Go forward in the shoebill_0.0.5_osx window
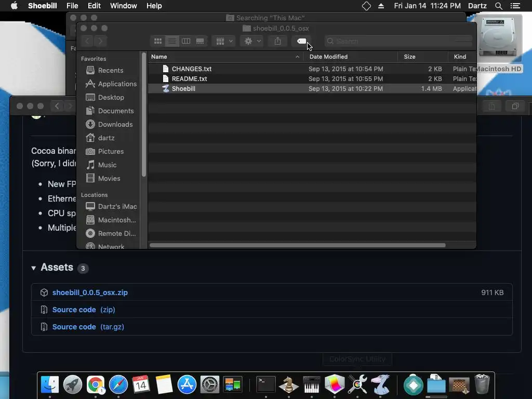 [x=100, y=41]
